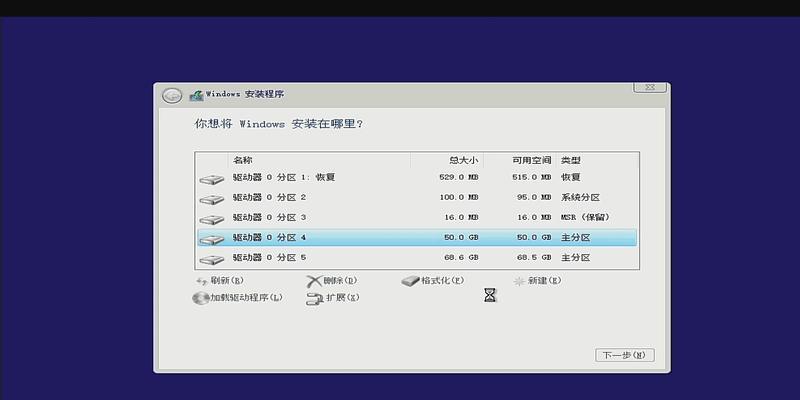The width and height of the screenshot is (800, 400).
Task: Select row 驱动器 0 分区 1: 恢复
Action: [417, 178]
